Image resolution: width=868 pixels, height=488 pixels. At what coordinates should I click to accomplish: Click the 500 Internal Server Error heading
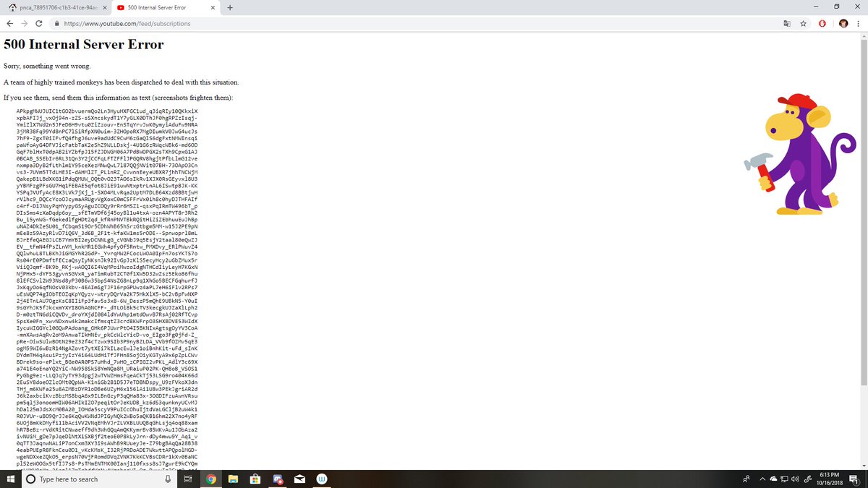tap(84, 44)
